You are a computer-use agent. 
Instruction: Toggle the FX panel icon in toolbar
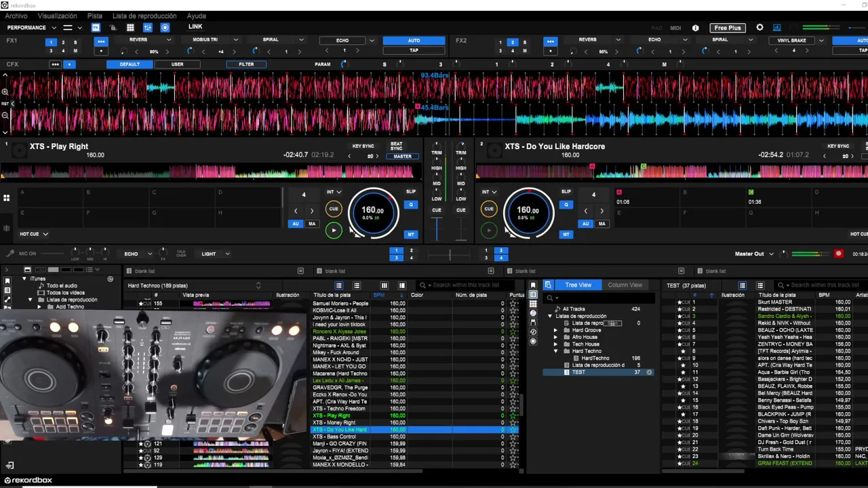click(x=96, y=28)
